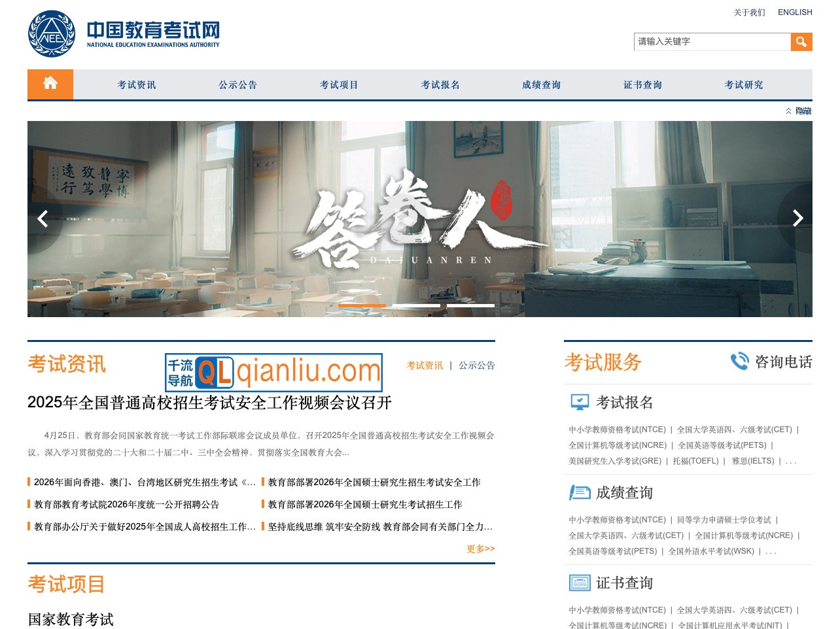The image size is (840, 629).
Task: Open the 考试项目 navigation menu
Action: [x=339, y=84]
